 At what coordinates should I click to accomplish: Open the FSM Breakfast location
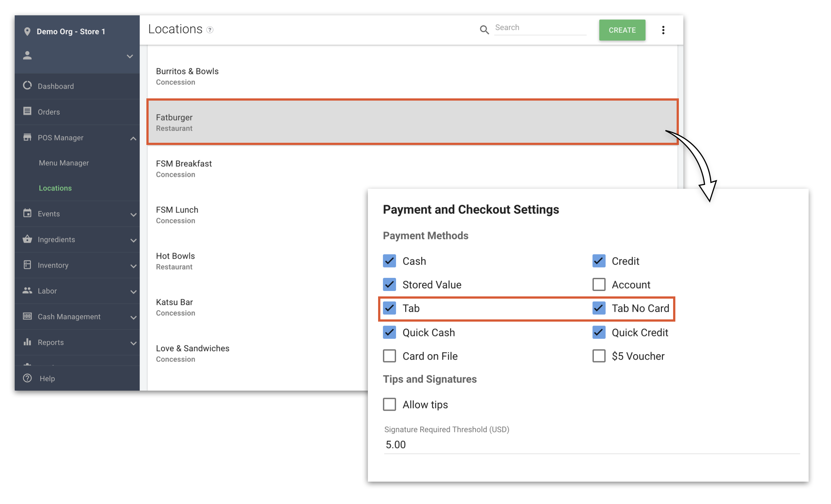point(413,169)
